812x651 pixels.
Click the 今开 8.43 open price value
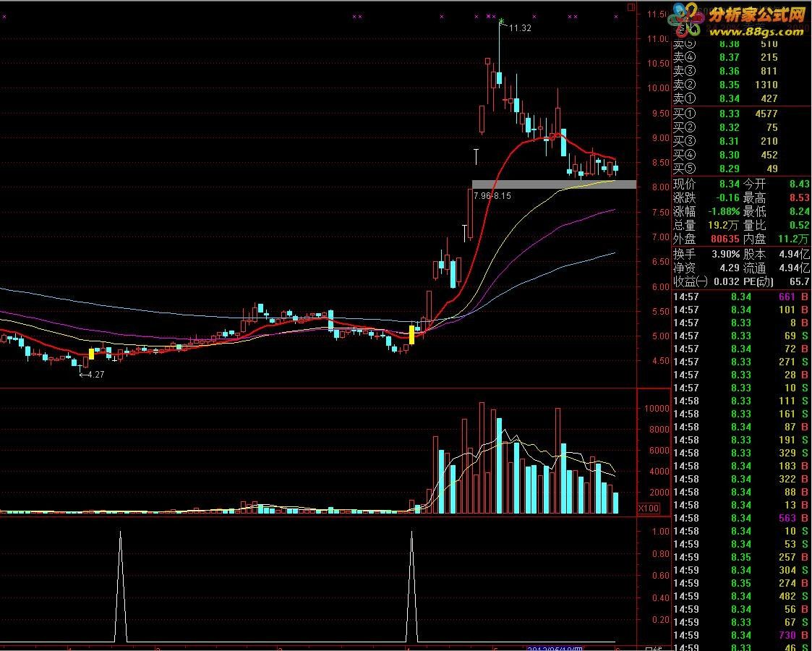point(800,184)
